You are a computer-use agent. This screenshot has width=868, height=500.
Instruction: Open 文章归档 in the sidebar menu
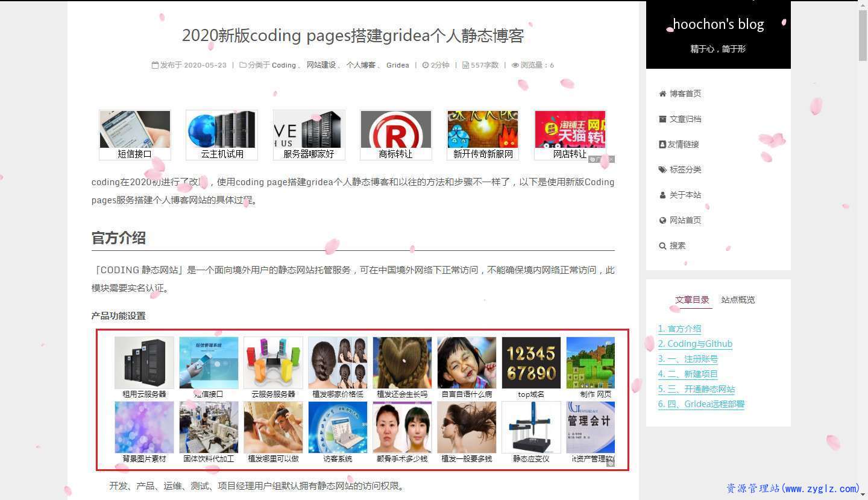[x=685, y=119]
